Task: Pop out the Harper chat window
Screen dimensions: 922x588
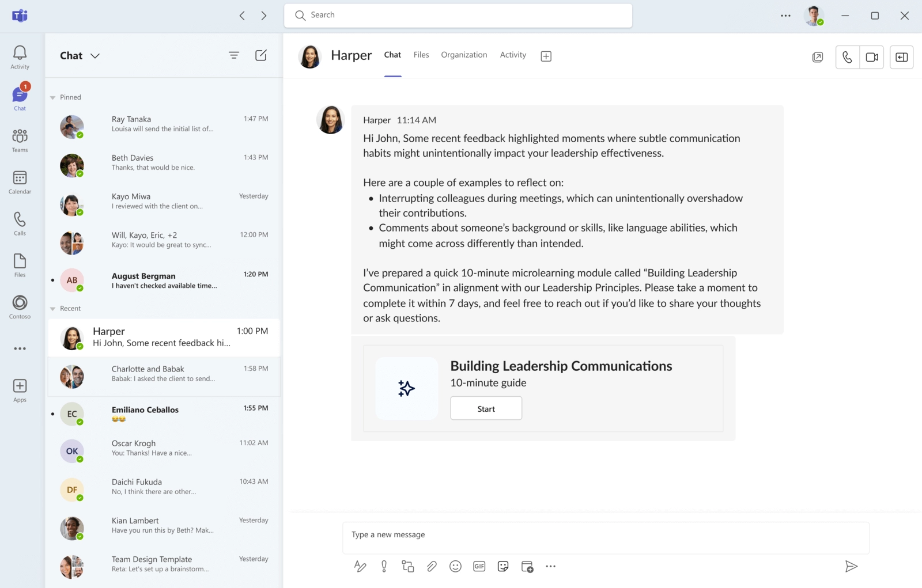Action: [x=817, y=57]
